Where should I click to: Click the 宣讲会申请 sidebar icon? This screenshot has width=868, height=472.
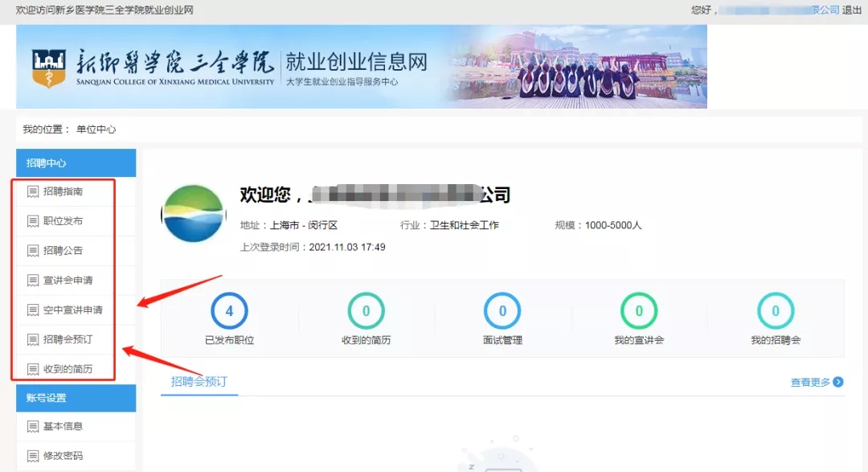coord(33,281)
